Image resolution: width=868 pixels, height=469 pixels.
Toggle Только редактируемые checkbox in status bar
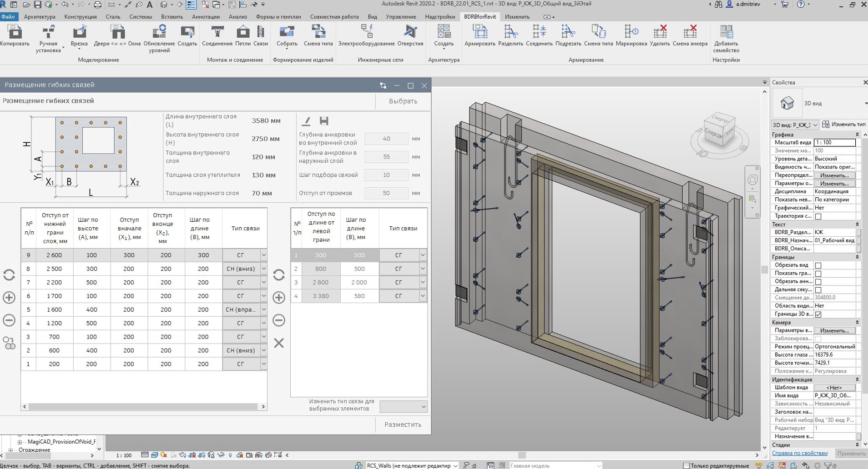pyautogui.click(x=686, y=465)
